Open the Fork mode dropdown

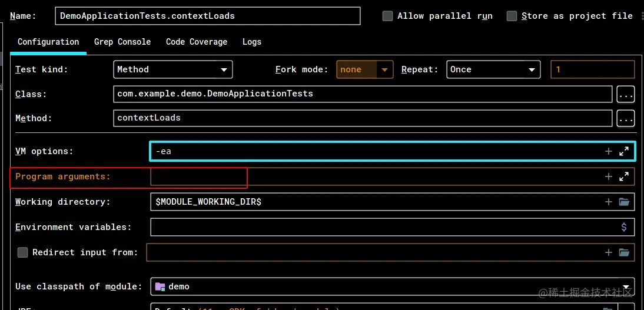(365, 69)
